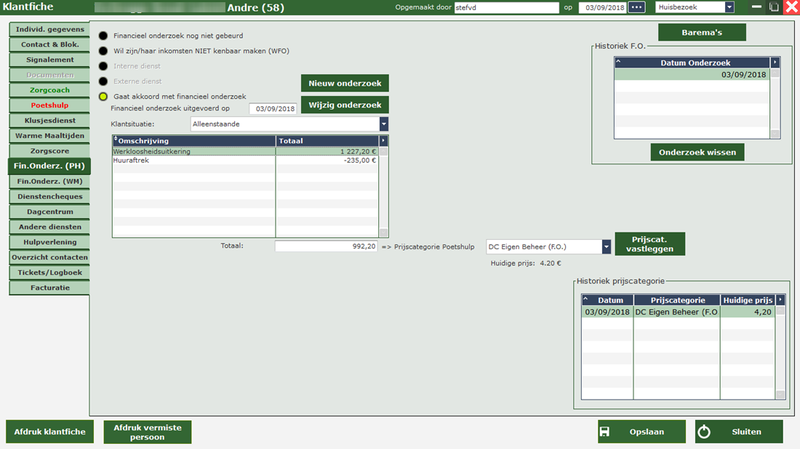This screenshot has height=449, width=800.
Task: Click the Nieuw onderzoek button
Action: 344,83
